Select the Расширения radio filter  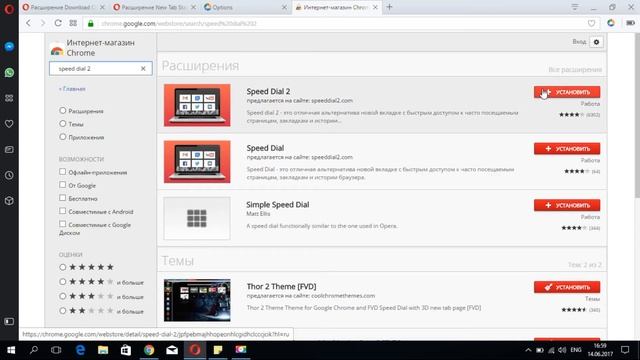[62, 110]
